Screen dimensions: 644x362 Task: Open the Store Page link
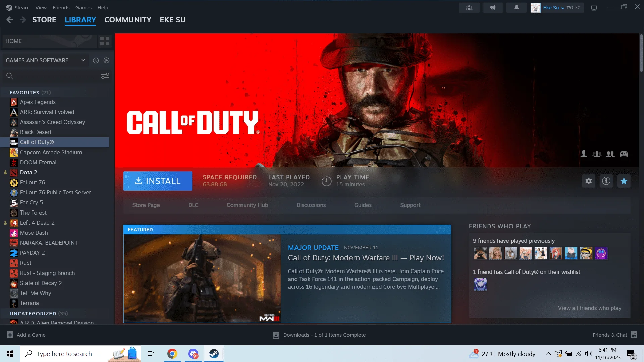point(146,205)
